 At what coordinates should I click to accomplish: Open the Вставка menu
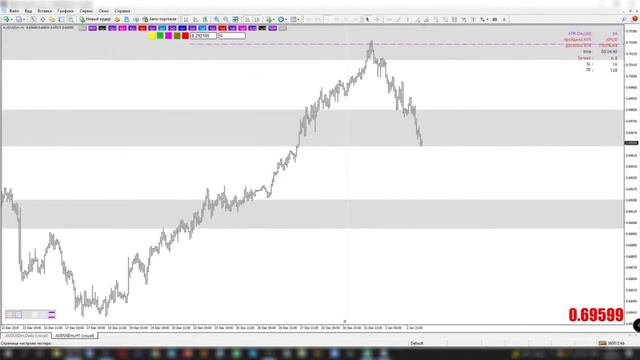pos(44,11)
